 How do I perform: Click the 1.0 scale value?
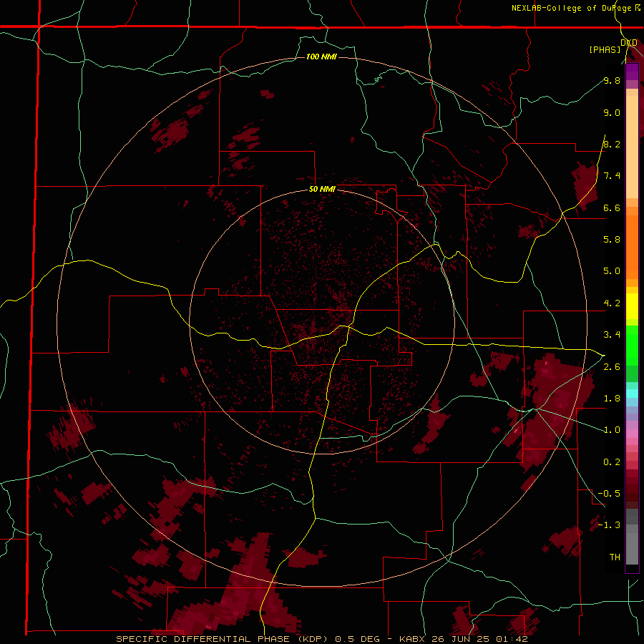click(612, 430)
